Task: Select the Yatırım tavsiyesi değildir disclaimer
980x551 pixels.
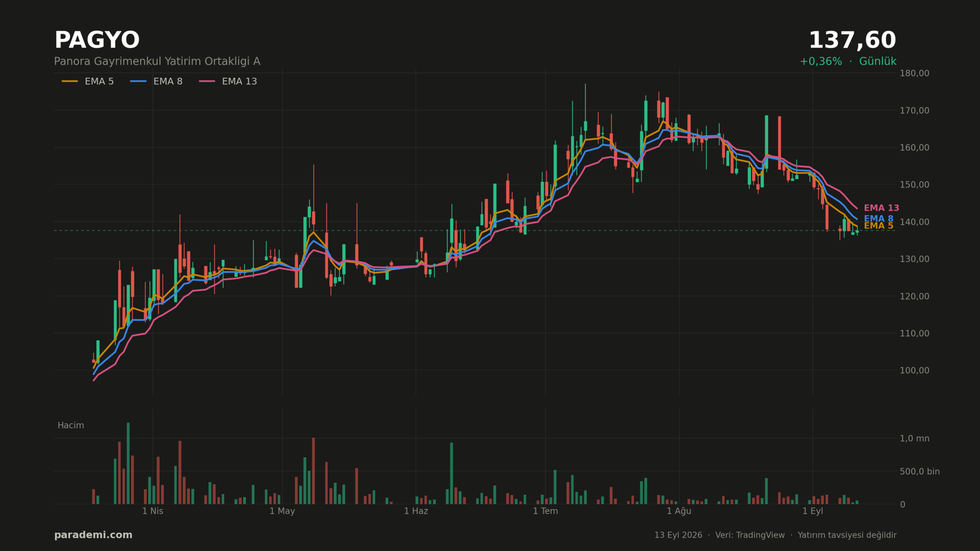Action: (x=847, y=535)
